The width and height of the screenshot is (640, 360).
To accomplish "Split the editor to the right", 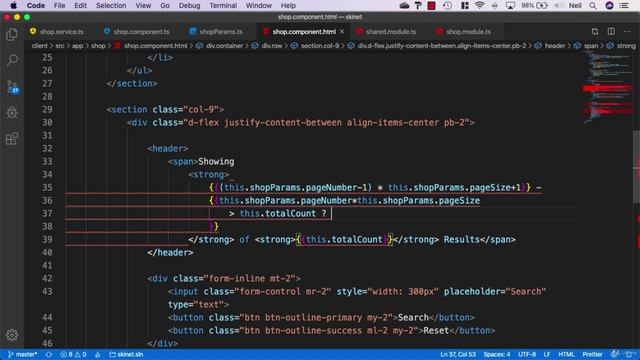I will click(611, 31).
